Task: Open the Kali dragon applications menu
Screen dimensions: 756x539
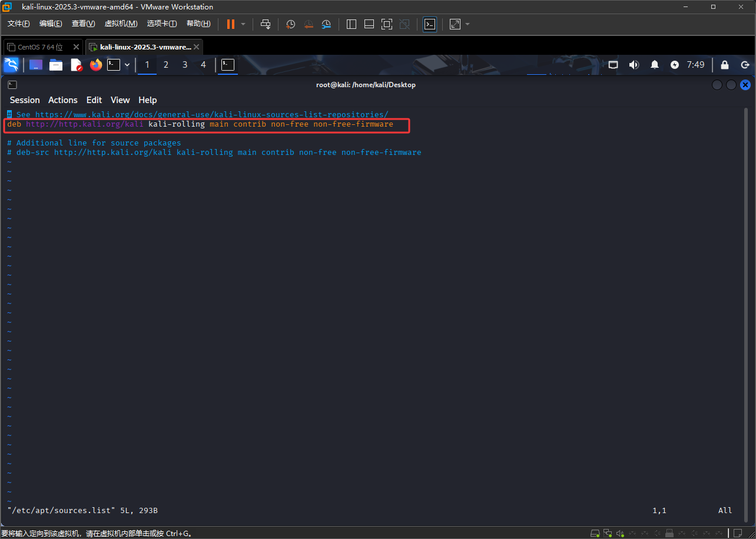Action: click(11, 65)
